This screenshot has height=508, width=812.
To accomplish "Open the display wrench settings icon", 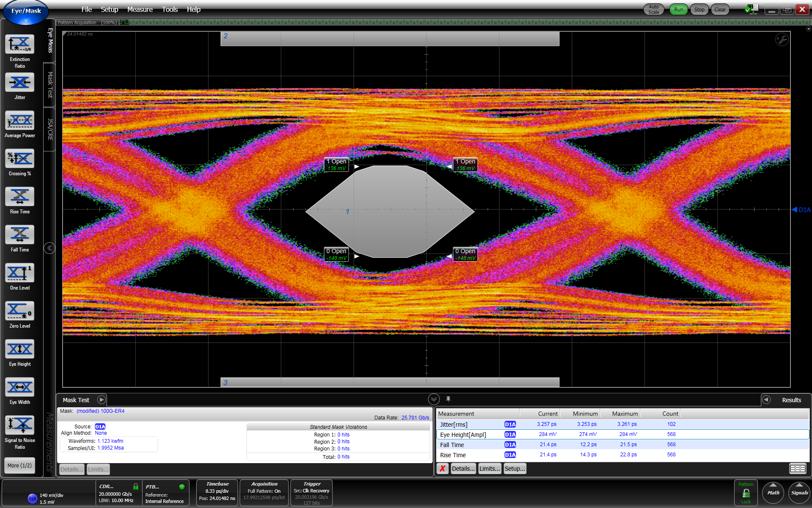I will point(781,40).
